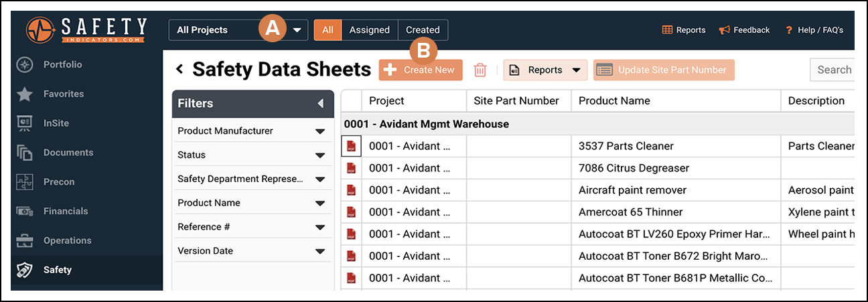Go to Financials in the sidebar
The height and width of the screenshot is (302, 868).
[65, 211]
